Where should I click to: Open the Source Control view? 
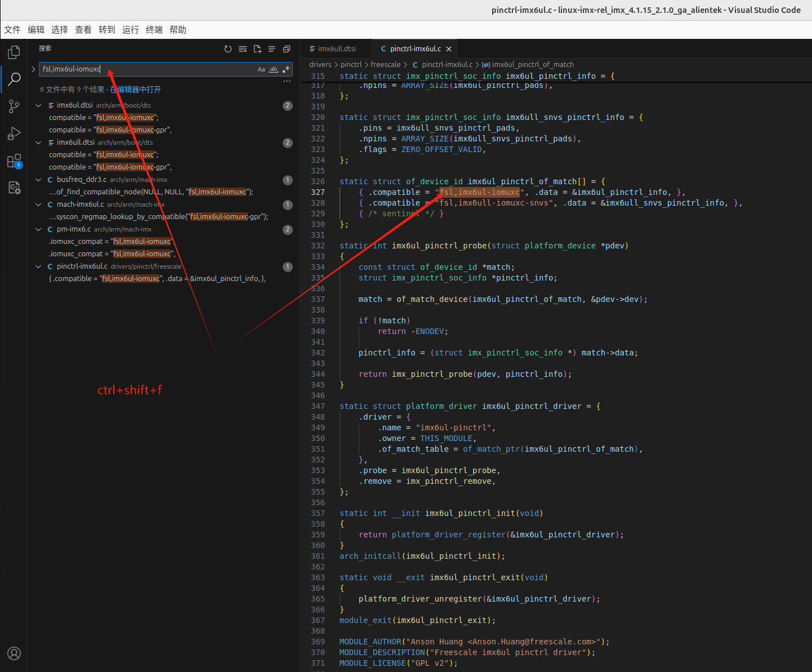[x=14, y=106]
